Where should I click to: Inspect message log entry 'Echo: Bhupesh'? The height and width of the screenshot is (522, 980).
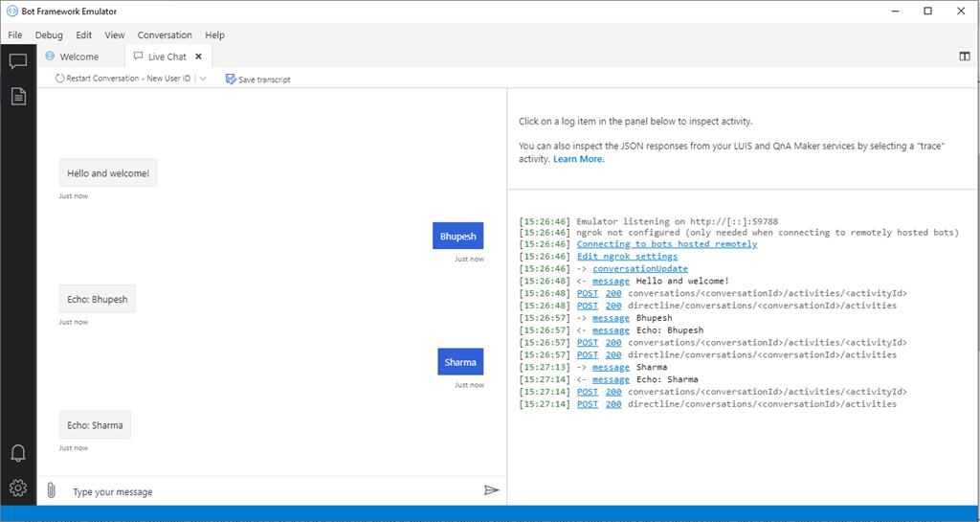[x=611, y=330]
